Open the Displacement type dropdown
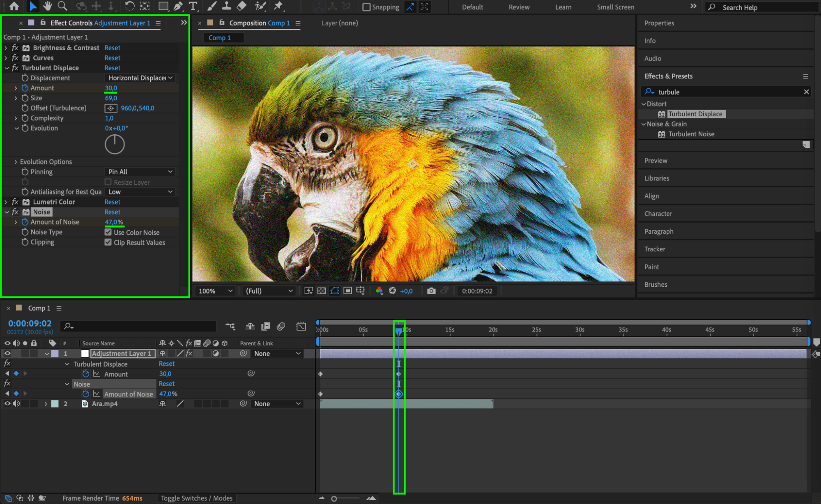The image size is (821, 504). click(140, 78)
